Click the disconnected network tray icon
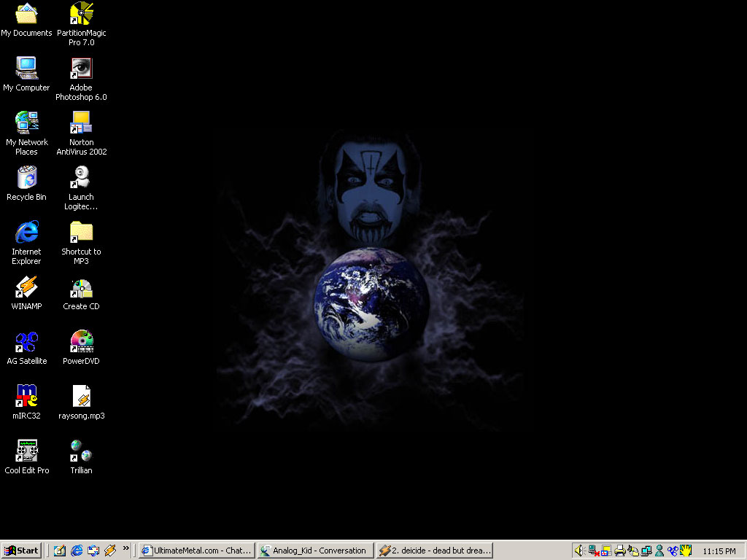This screenshot has height=560, width=747. pos(594,551)
